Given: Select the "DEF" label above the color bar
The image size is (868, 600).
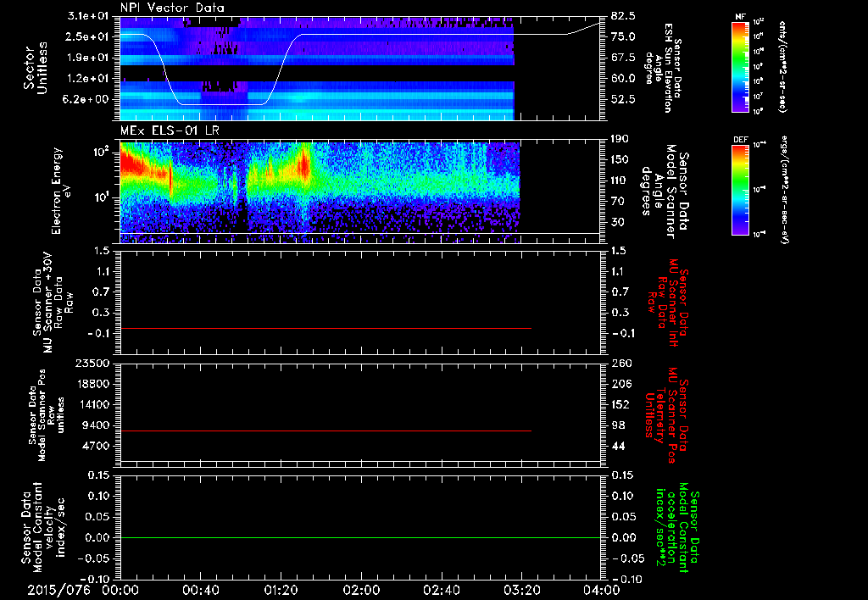Looking at the screenshot, I should (x=741, y=140).
